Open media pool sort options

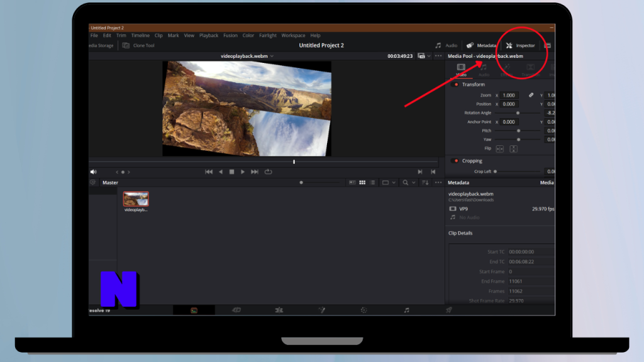click(425, 183)
